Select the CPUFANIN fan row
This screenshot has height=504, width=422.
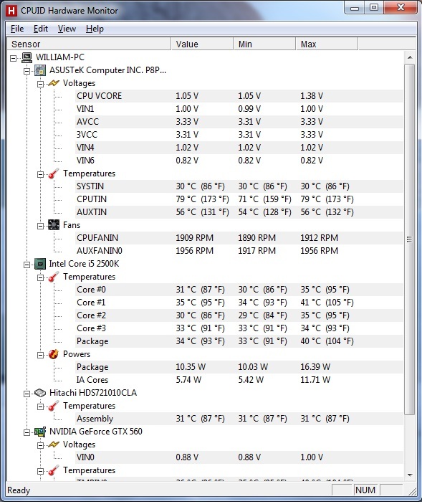[x=239, y=238]
